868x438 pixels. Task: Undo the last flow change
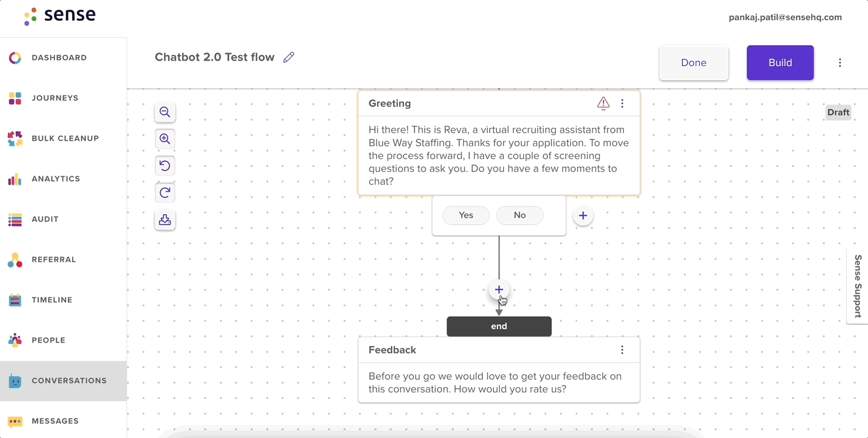[x=165, y=166]
